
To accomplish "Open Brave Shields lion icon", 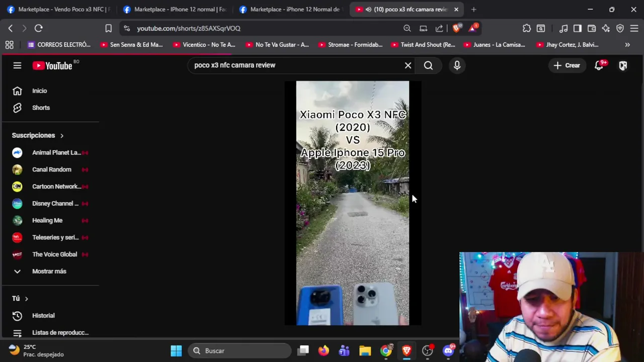I will [456, 29].
